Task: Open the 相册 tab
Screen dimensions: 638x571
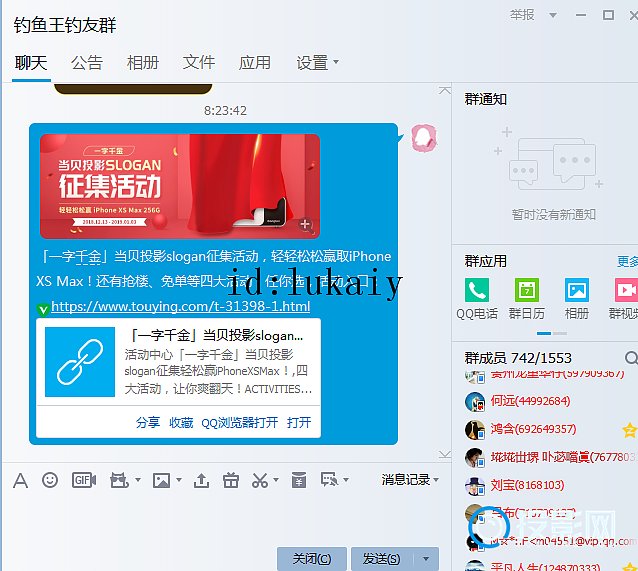Action: point(143,63)
